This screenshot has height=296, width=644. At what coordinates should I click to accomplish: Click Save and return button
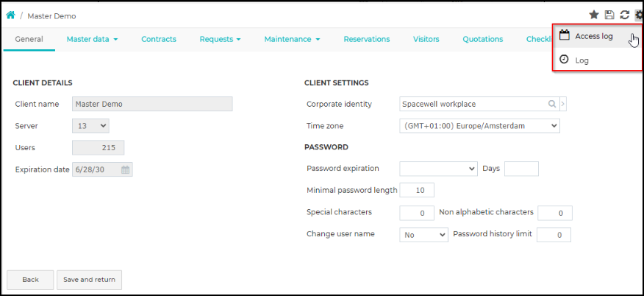coord(89,280)
